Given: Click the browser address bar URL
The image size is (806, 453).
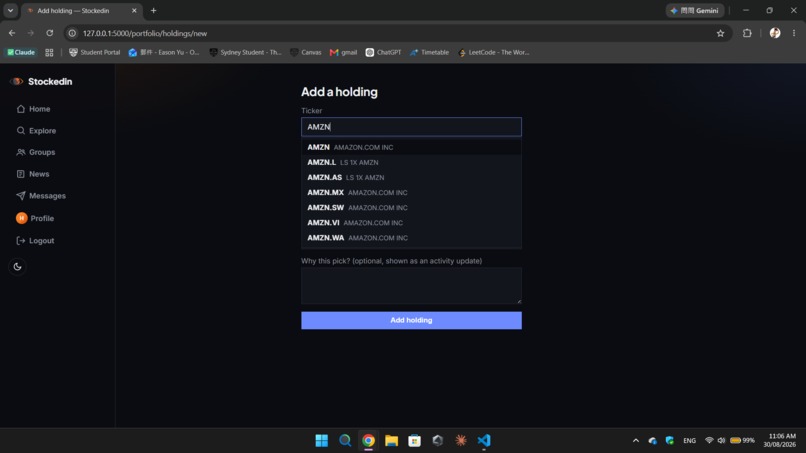Looking at the screenshot, I should [145, 33].
